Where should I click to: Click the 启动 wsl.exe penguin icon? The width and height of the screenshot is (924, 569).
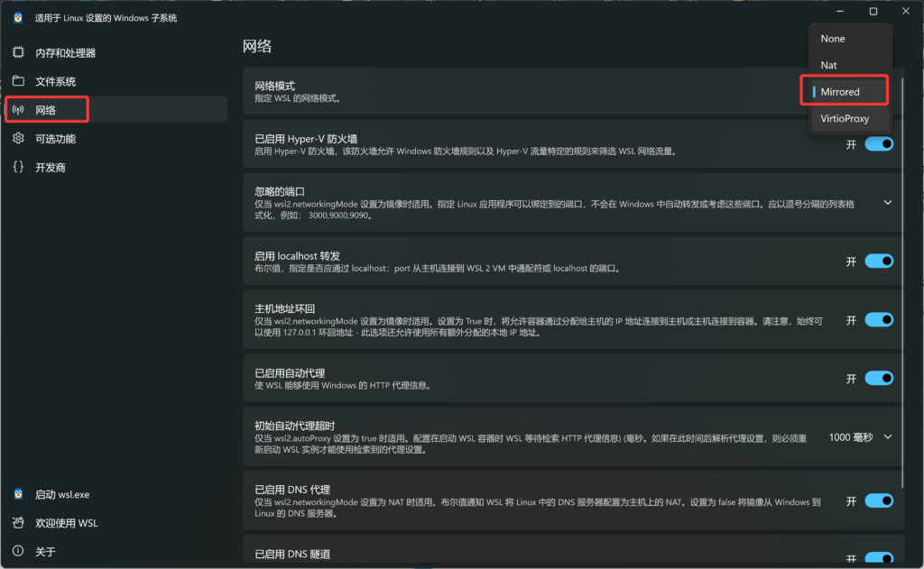(x=18, y=494)
